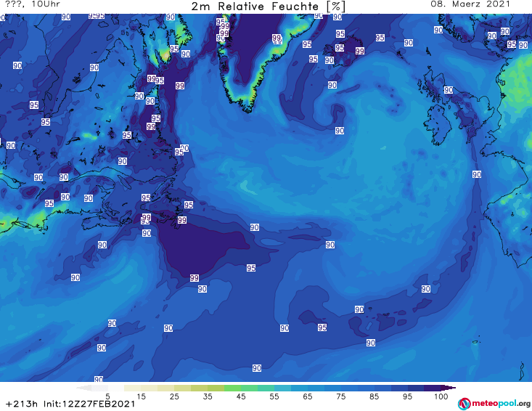Click the legend value '95' on the color bar scale
The height and width of the screenshot is (411, 532).
point(407,396)
